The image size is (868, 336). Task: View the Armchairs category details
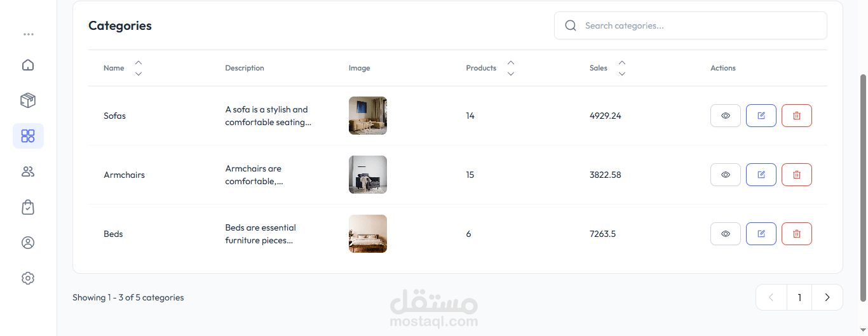click(726, 175)
